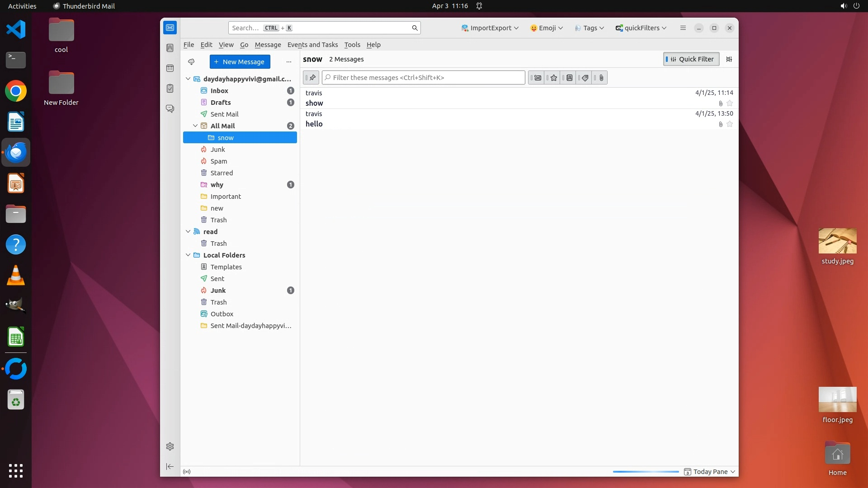Turn off the Quick Filter button
868x488 pixels.
691,59
